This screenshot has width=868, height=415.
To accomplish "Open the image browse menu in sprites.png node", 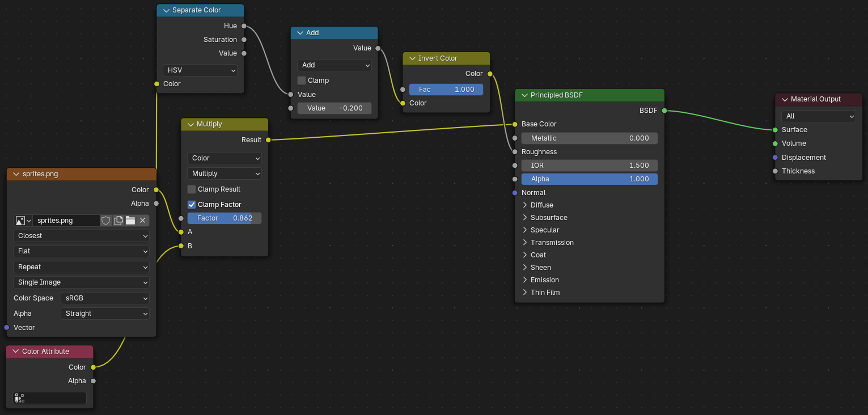I will [23, 221].
